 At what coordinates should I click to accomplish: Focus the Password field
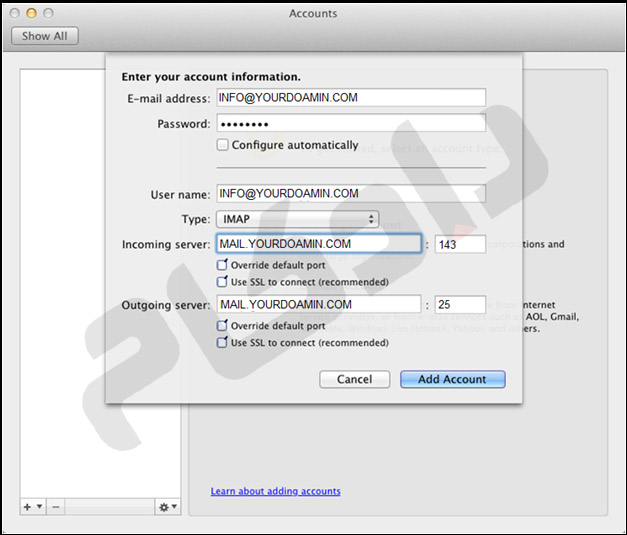[350, 124]
